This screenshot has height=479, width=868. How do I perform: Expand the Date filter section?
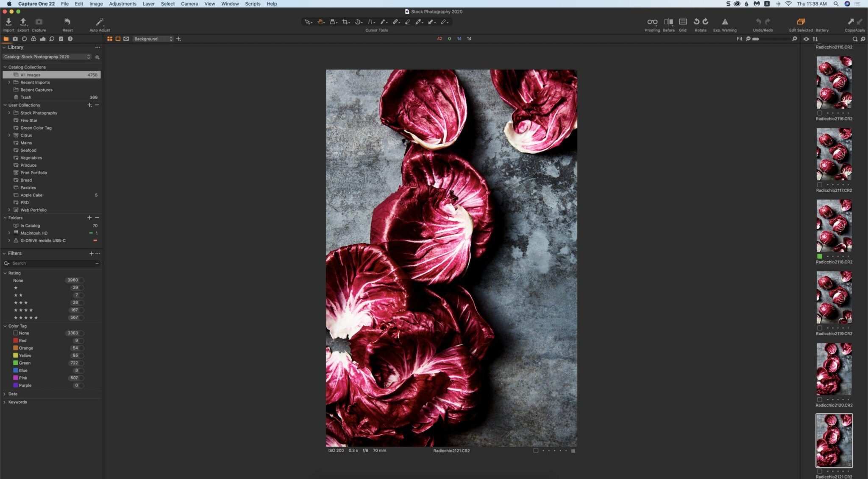(5, 394)
